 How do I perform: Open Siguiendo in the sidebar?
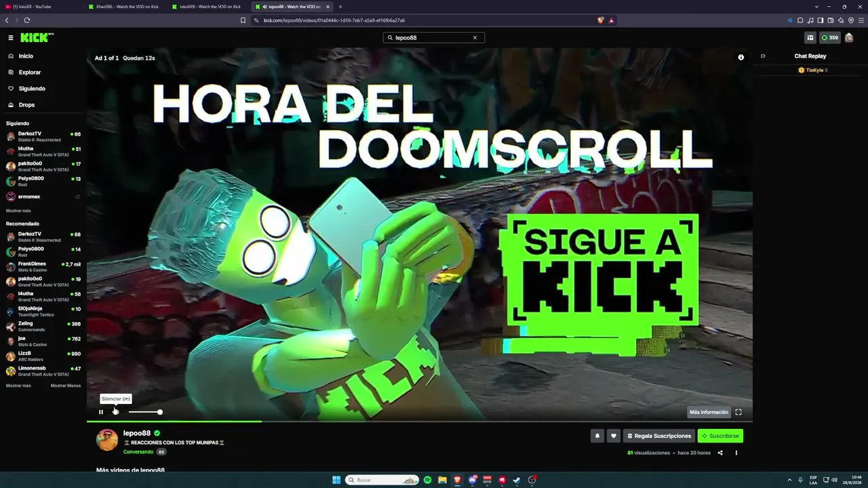click(32, 89)
